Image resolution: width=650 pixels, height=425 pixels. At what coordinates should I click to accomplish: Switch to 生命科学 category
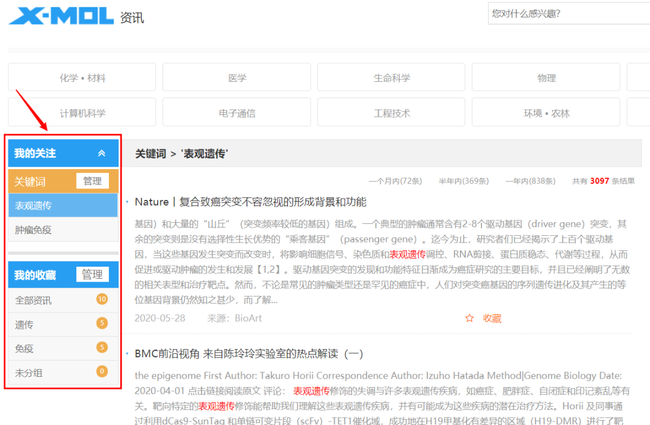click(392, 78)
